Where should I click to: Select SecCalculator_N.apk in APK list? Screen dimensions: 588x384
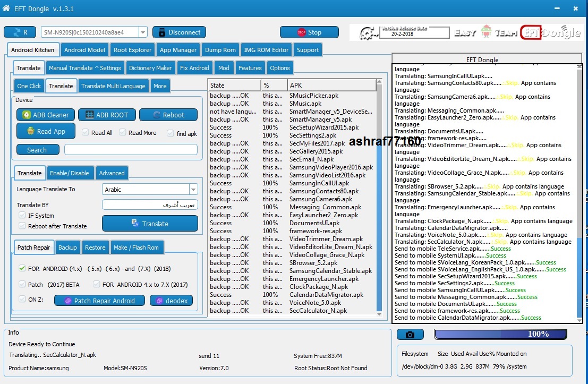(x=292, y=311)
